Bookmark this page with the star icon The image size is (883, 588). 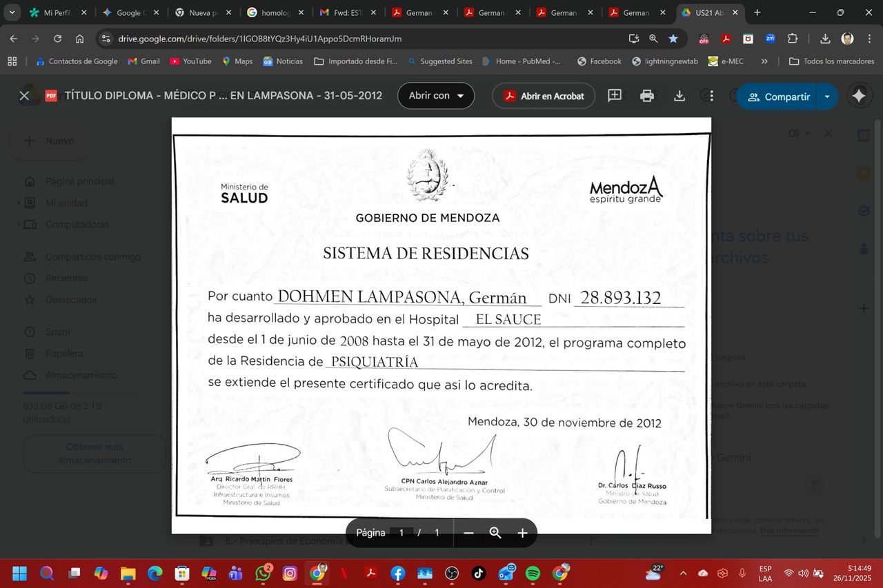[673, 39]
